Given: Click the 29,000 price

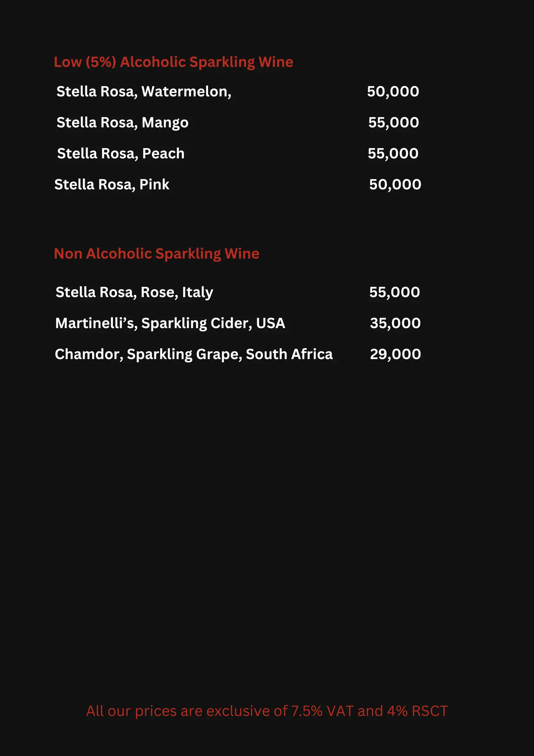Looking at the screenshot, I should tap(395, 354).
